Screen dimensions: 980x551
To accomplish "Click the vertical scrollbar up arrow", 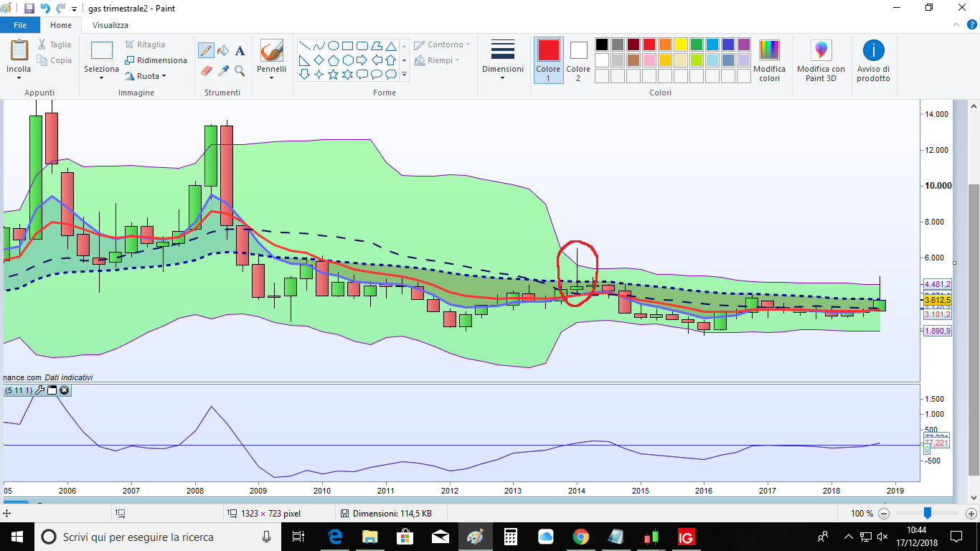I will [x=974, y=106].
